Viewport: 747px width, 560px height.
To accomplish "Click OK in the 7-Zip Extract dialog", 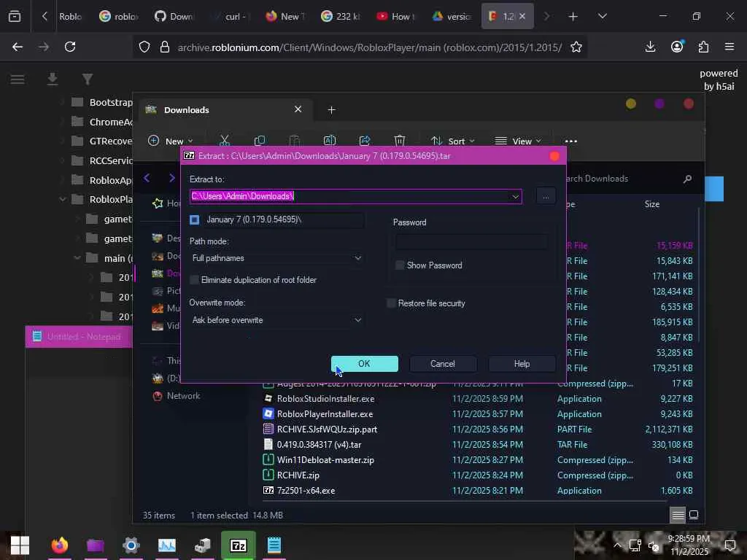I will pyautogui.click(x=365, y=364).
